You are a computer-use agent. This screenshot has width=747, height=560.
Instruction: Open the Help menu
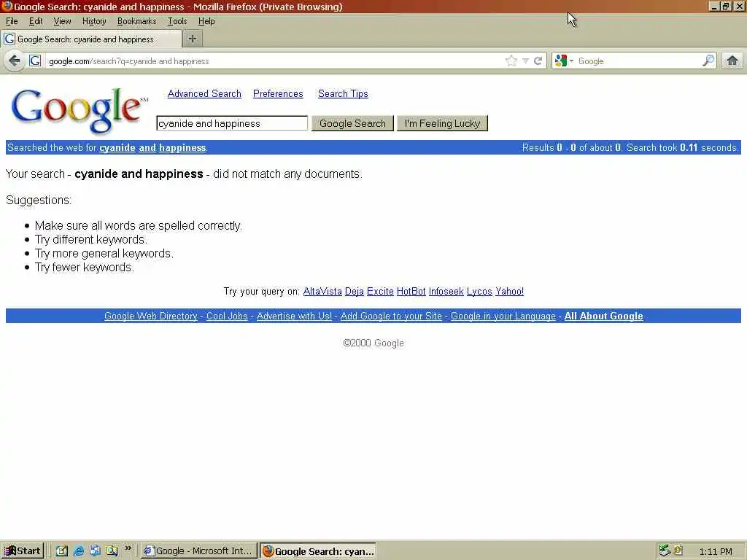206,21
